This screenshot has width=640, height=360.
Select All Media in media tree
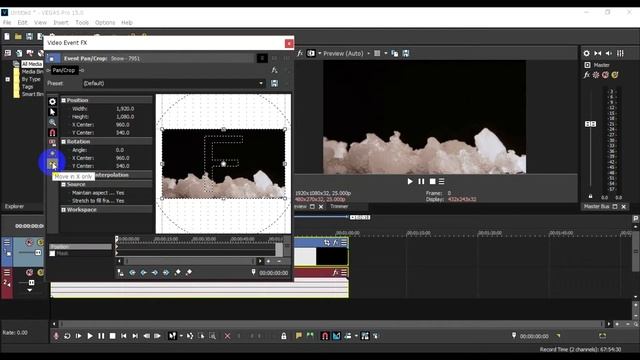pos(32,64)
